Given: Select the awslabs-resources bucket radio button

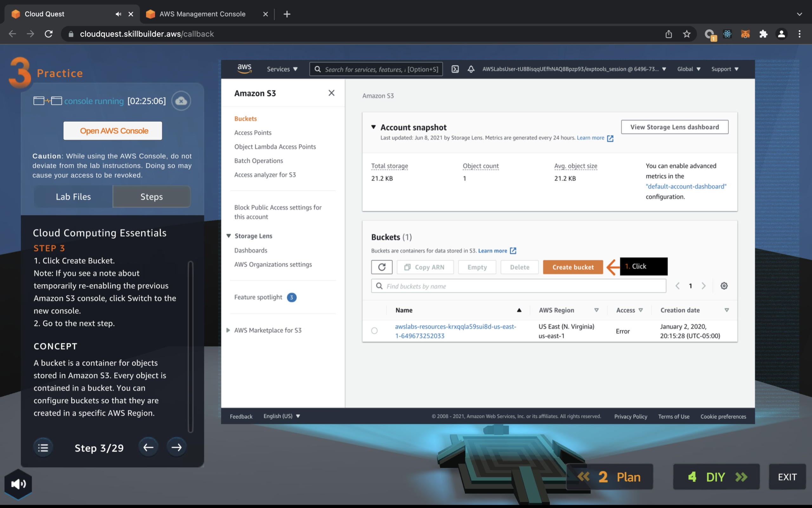Looking at the screenshot, I should point(375,331).
